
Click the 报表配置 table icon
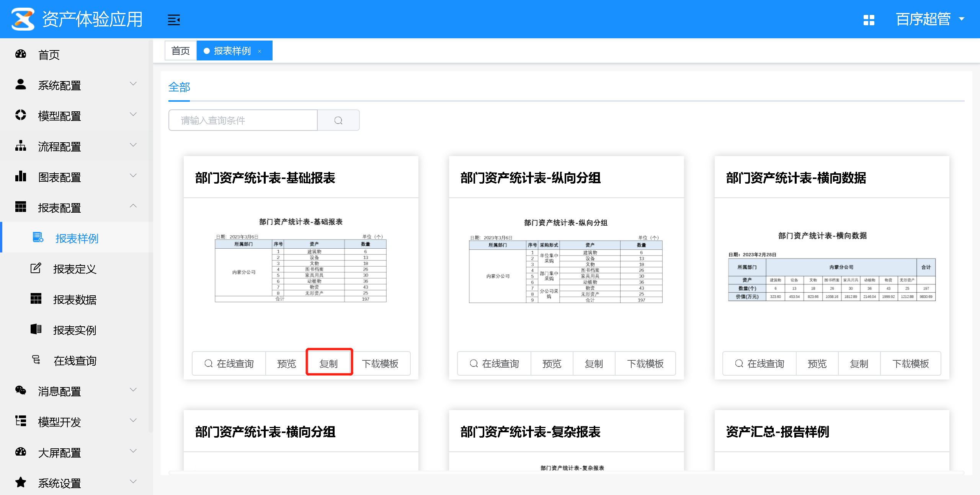coord(21,207)
